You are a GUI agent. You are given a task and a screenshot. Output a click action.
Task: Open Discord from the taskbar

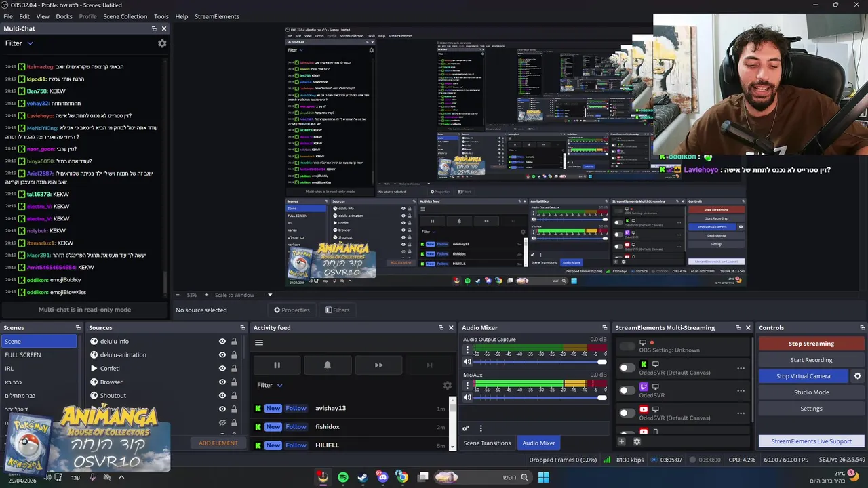pos(382,477)
